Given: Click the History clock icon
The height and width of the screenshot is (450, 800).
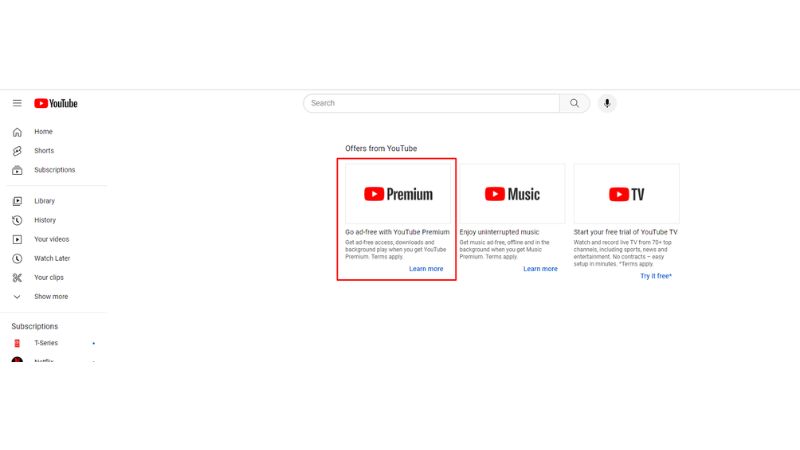Looking at the screenshot, I should pyautogui.click(x=17, y=220).
